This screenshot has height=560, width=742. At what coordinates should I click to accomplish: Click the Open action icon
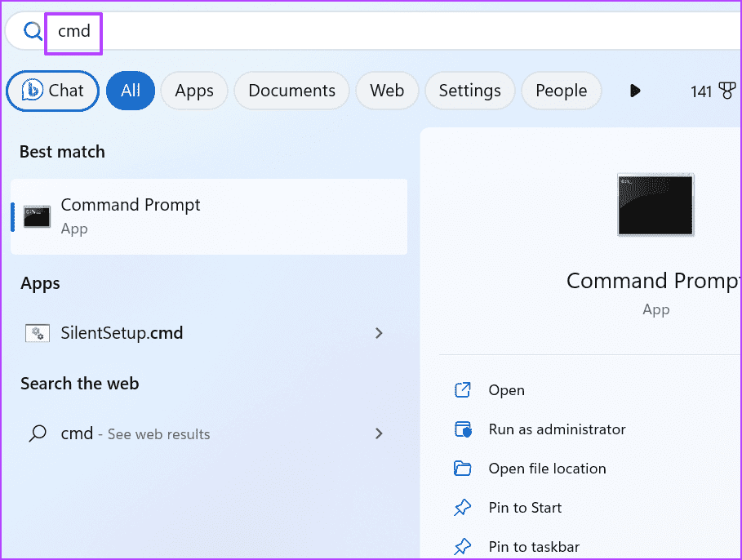(462, 390)
